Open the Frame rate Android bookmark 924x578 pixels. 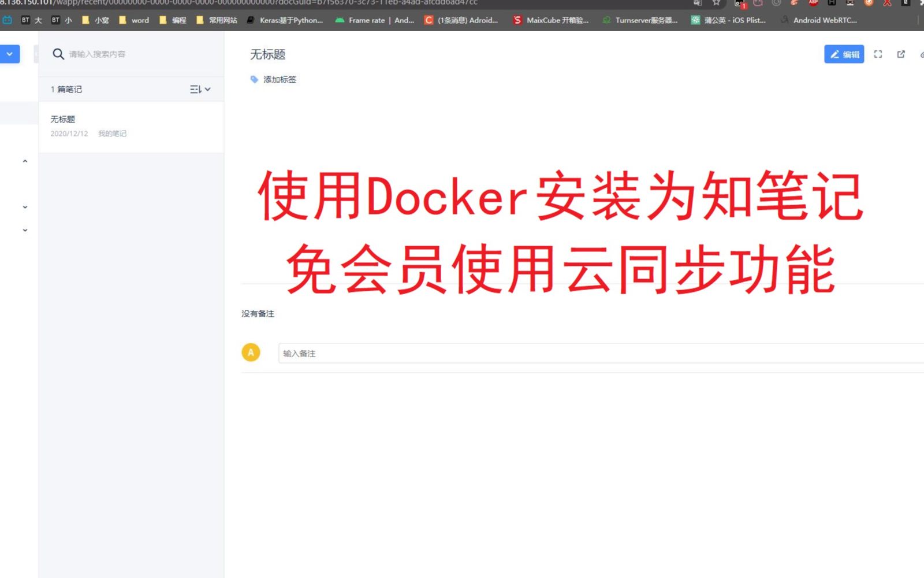[374, 20]
